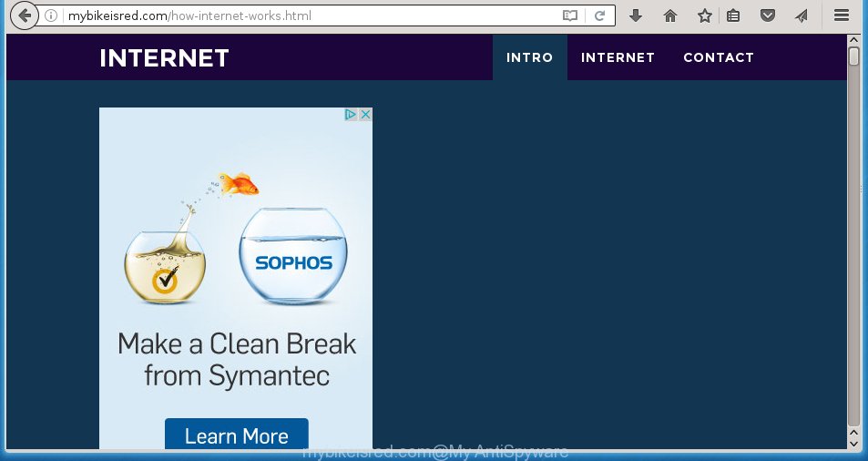Click the jumping goldfish in the ad
The width and height of the screenshot is (868, 461).
pyautogui.click(x=238, y=184)
